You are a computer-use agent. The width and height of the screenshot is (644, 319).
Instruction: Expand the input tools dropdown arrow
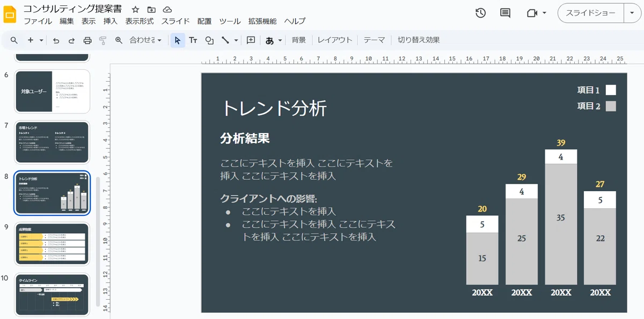(x=280, y=40)
